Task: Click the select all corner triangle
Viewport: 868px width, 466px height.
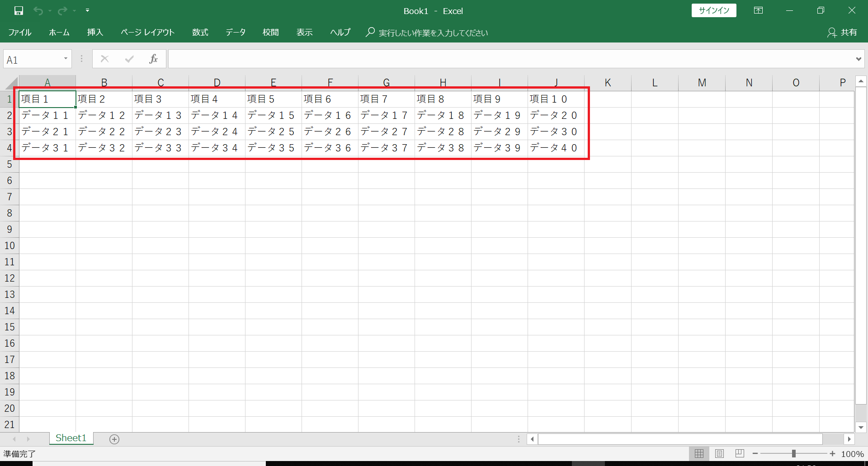Action: click(x=12, y=83)
